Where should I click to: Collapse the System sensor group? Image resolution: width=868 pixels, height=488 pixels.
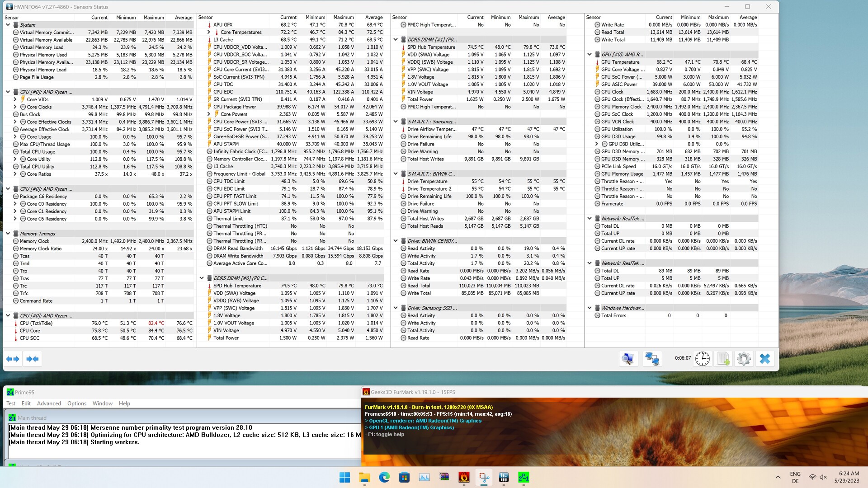tap(8, 25)
